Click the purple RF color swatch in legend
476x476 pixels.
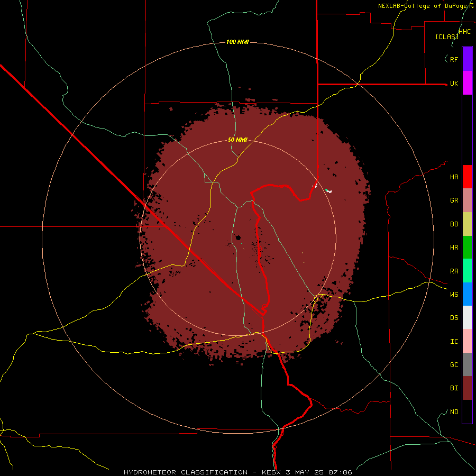tap(467, 59)
